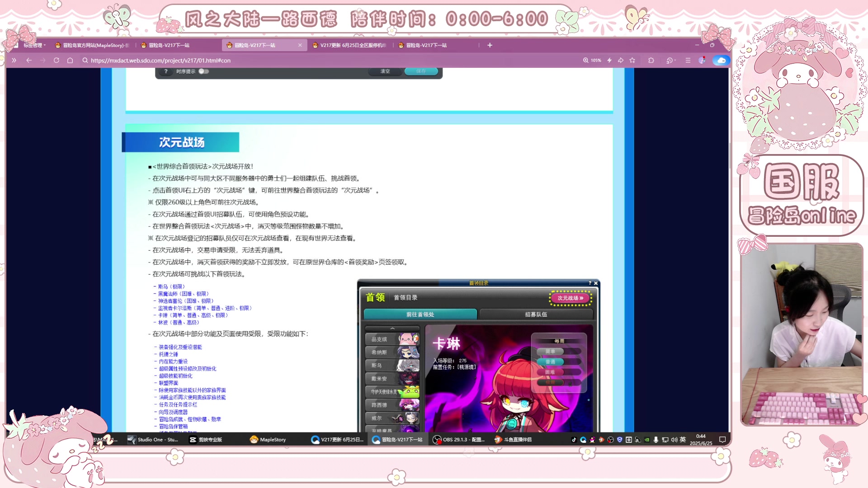Select the 前往首领处 tab
Screen dimensions: 868x488
420,314
